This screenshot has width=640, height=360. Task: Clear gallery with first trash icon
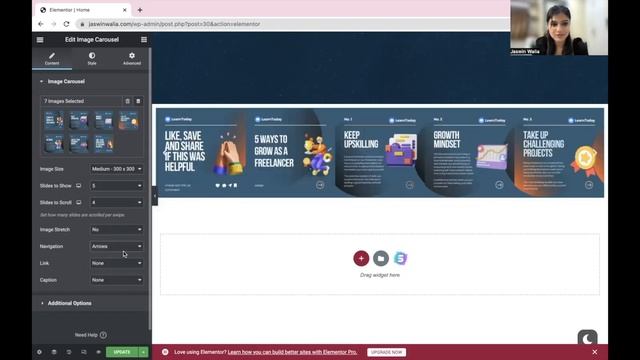click(127, 101)
